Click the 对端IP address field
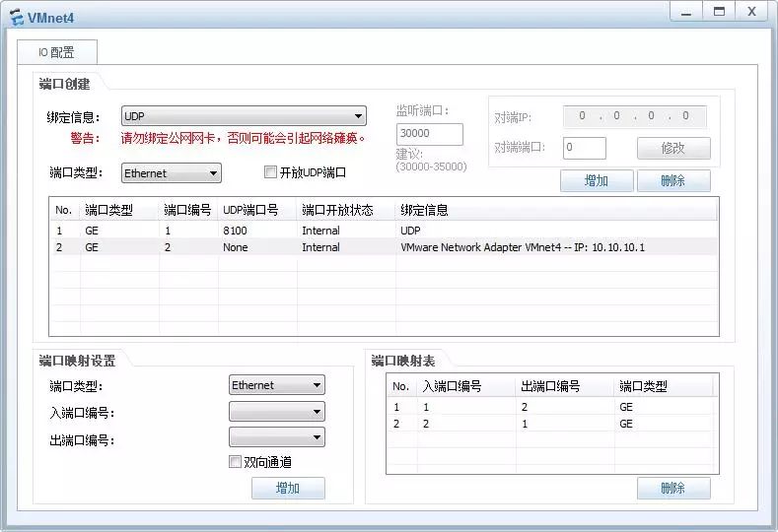This screenshot has width=778, height=532. click(635, 116)
